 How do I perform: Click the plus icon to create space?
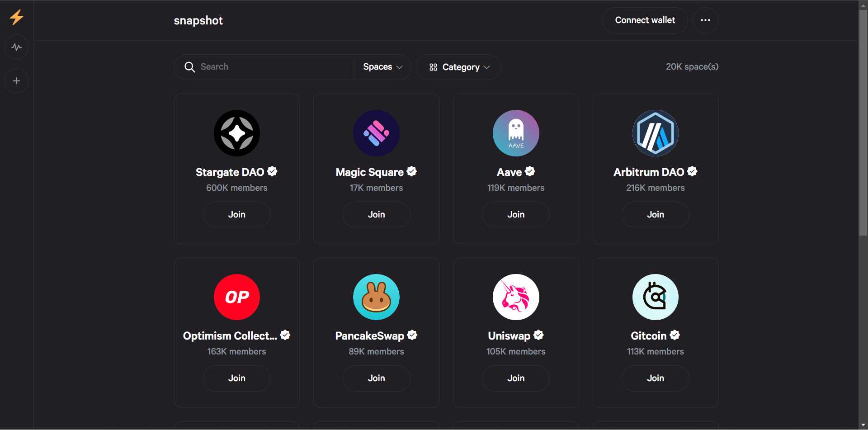(17, 81)
